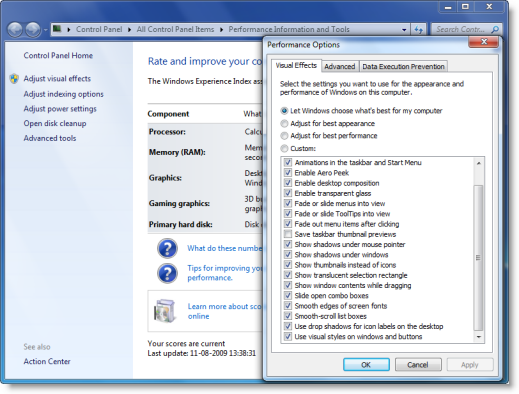
Task: Click the shield icon beside Adjust visual effects
Action: tap(14, 79)
